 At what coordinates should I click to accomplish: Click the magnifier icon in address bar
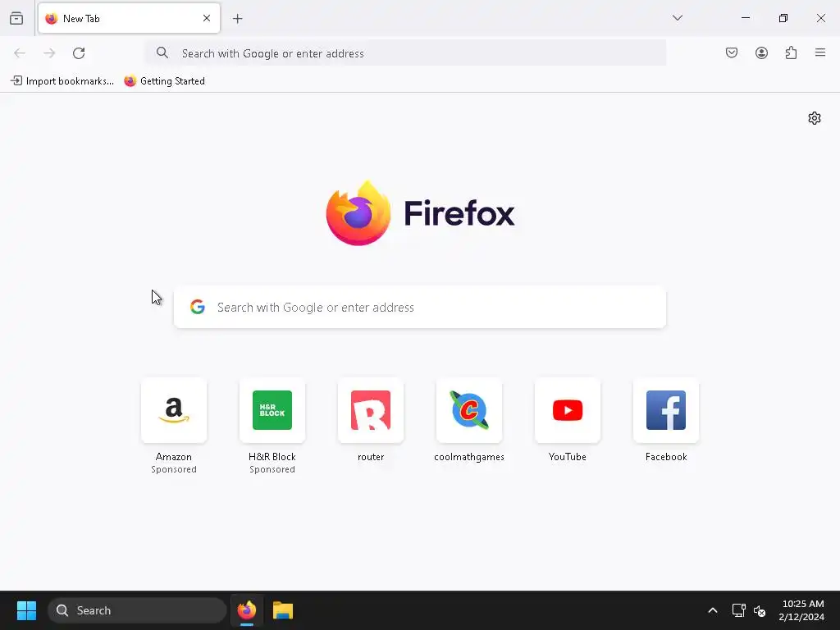(162, 52)
